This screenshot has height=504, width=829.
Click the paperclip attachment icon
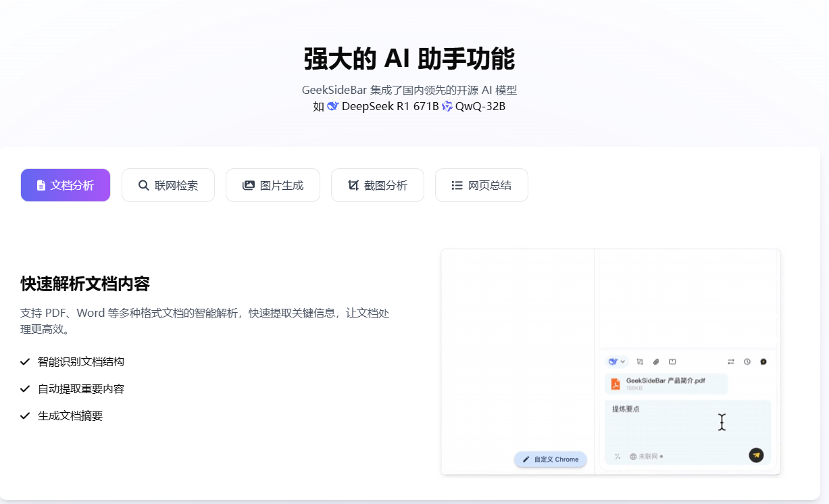(656, 361)
